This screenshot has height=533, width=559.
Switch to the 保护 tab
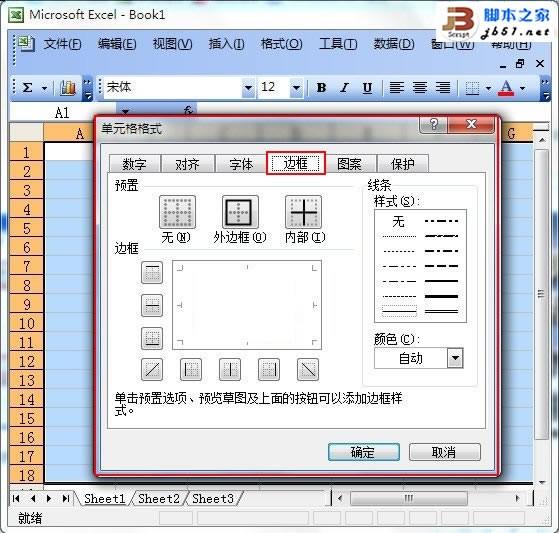403,164
